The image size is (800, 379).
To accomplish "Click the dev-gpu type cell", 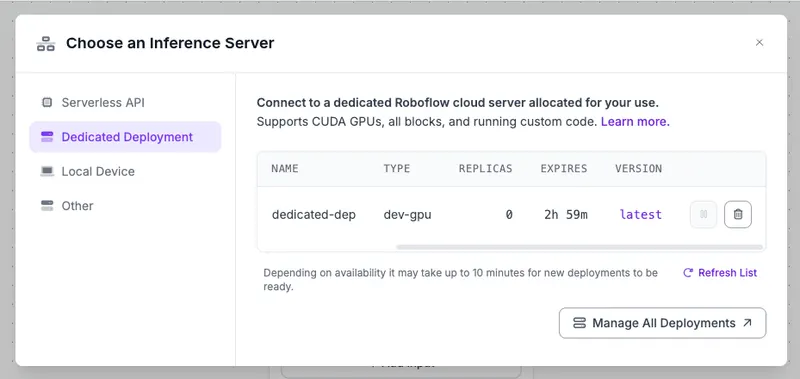I will tap(408, 215).
